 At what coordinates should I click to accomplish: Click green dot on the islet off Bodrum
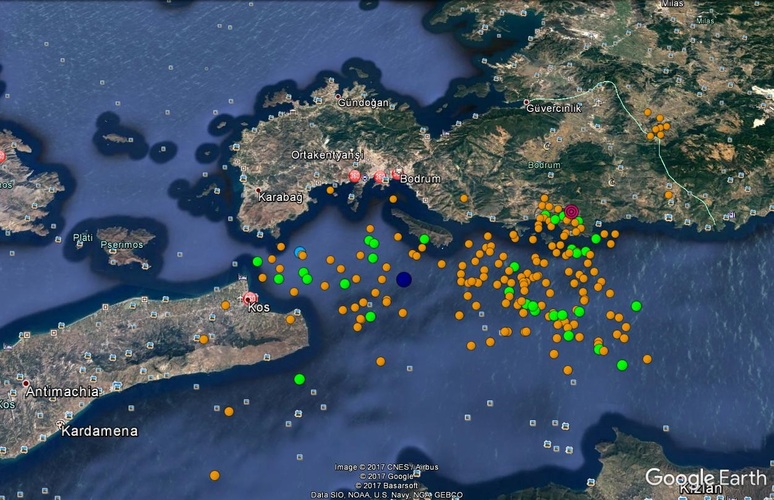[424, 239]
